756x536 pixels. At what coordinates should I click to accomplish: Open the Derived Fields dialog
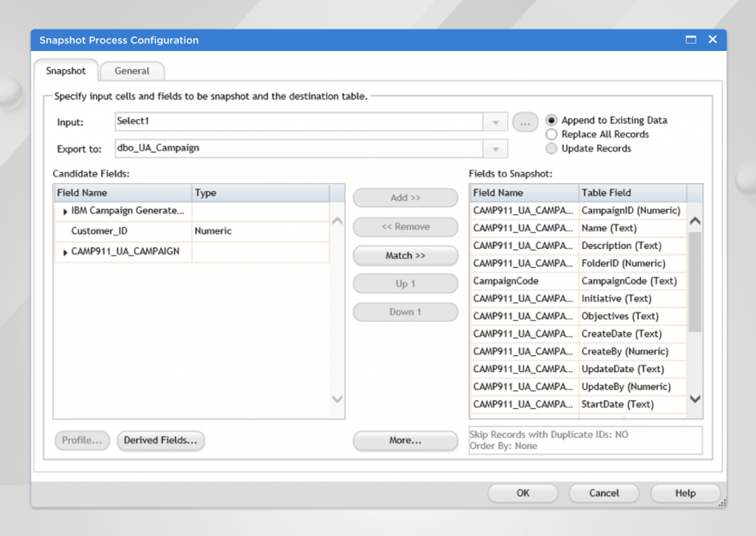(x=160, y=441)
